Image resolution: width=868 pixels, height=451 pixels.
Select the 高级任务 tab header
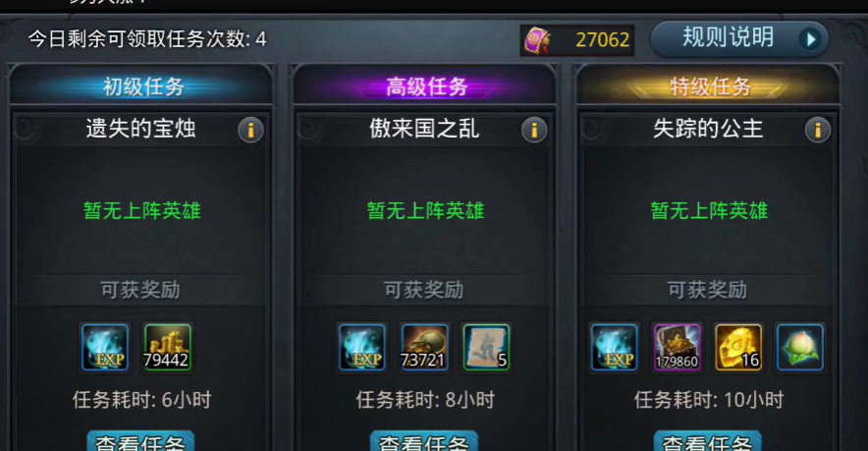click(425, 85)
